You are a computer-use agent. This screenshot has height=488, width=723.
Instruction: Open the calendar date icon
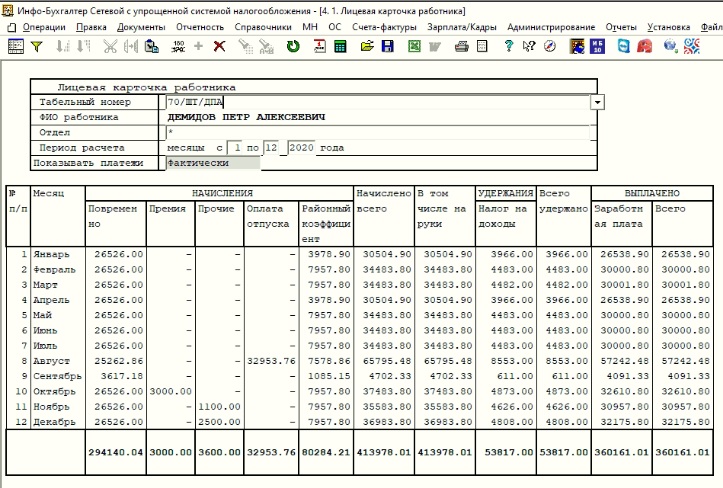(319, 46)
